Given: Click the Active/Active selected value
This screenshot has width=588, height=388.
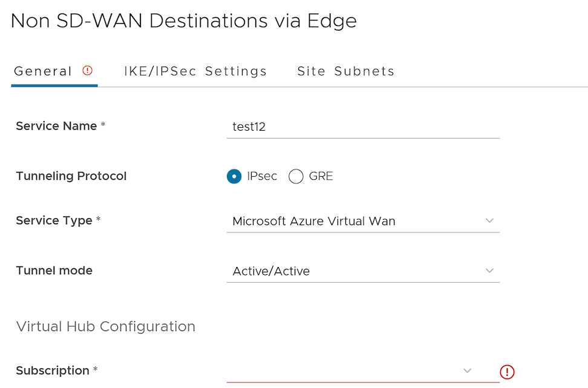Looking at the screenshot, I should point(271,271).
